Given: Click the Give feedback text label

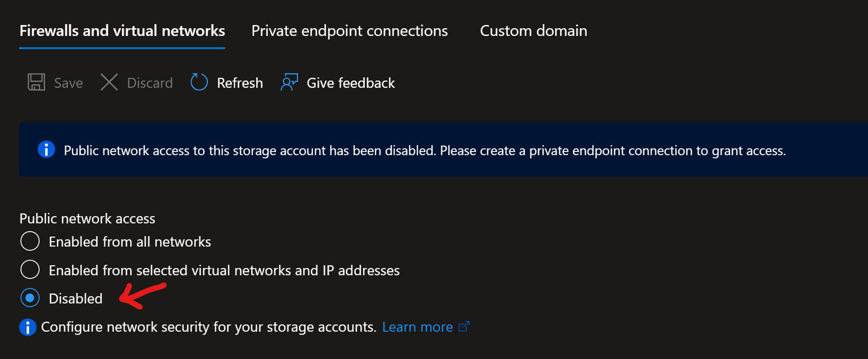Looking at the screenshot, I should pyautogui.click(x=350, y=83).
